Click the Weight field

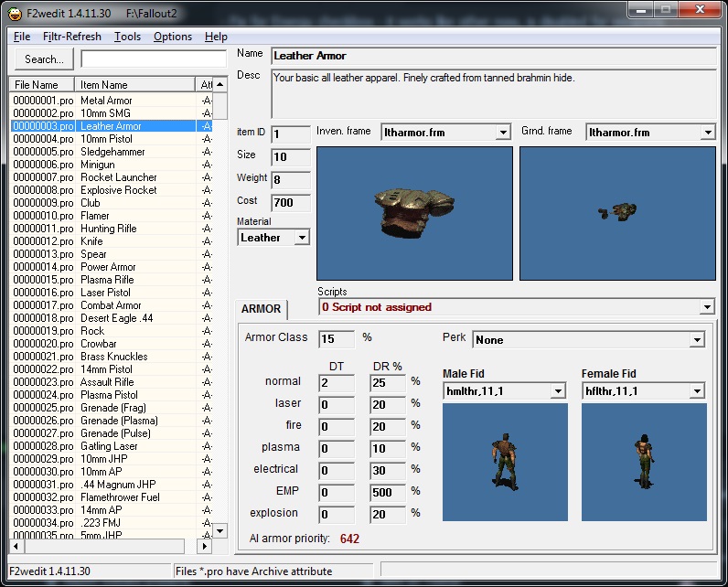tap(291, 179)
